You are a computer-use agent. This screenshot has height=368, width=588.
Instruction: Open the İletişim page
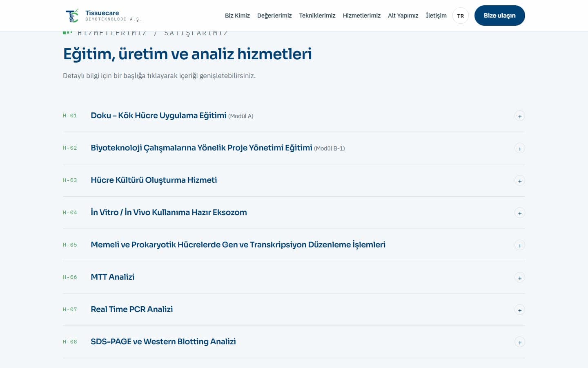[436, 16]
